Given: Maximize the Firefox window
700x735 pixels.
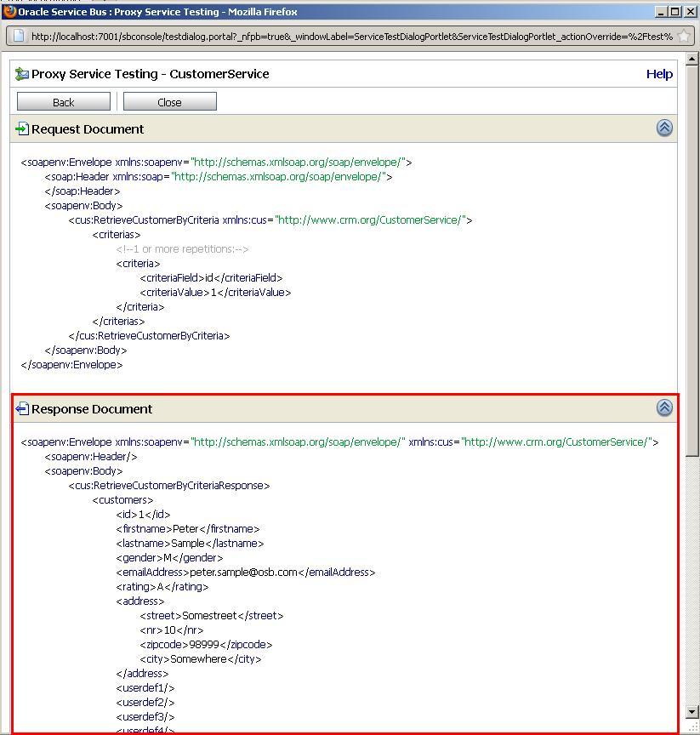Looking at the screenshot, I should tap(675, 12).
